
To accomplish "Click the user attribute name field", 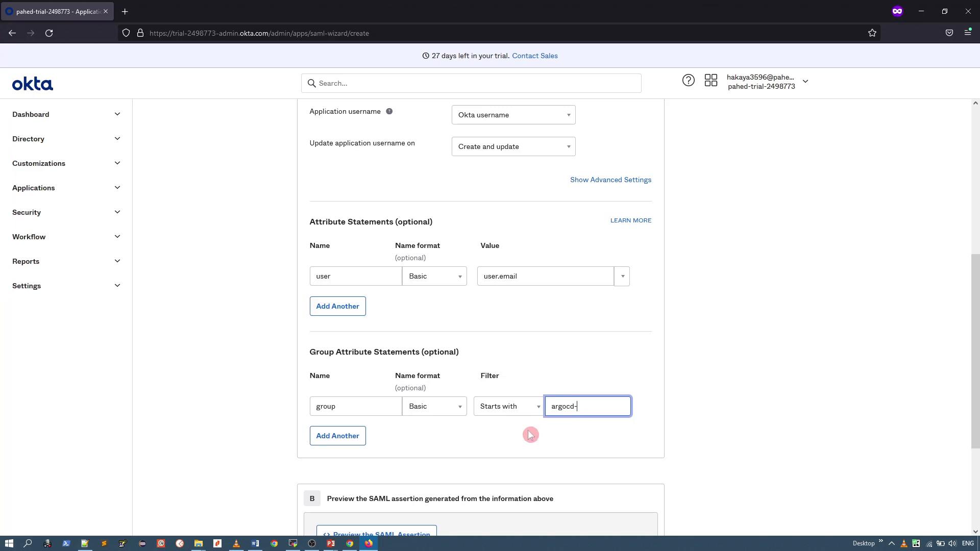I will tap(356, 276).
